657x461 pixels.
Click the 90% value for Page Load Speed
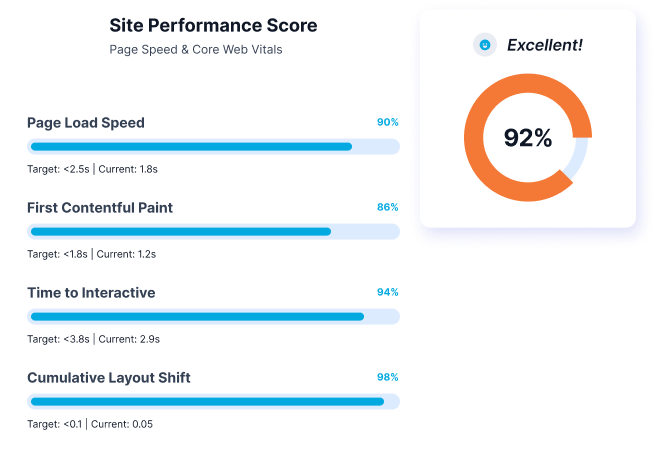pyautogui.click(x=387, y=122)
